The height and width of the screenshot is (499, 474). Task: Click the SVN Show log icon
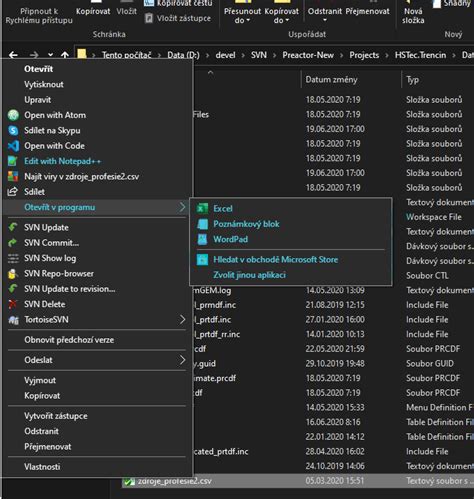point(13,258)
